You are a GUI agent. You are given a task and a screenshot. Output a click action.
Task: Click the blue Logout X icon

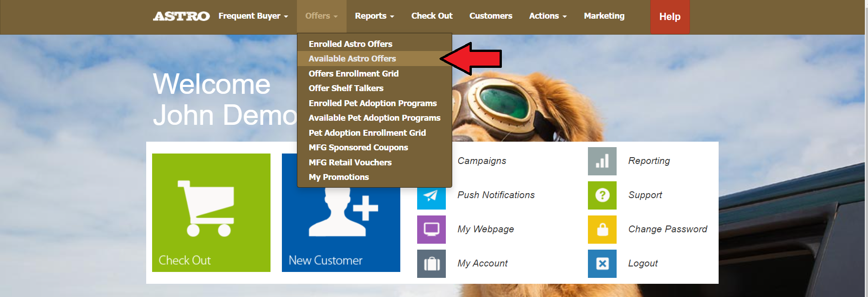pos(602,264)
